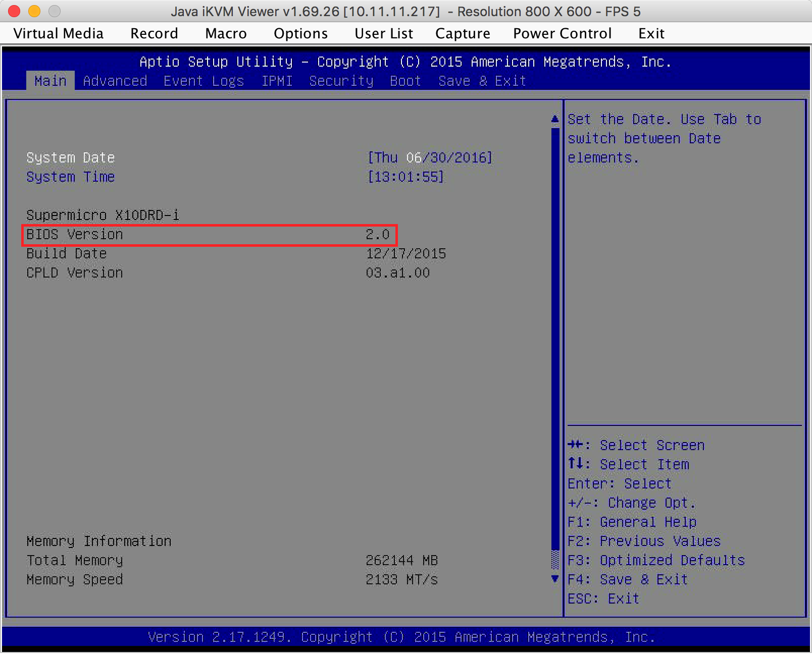Viewport: 812px width, 654px height.
Task: Open the Power Control menu
Action: point(562,33)
